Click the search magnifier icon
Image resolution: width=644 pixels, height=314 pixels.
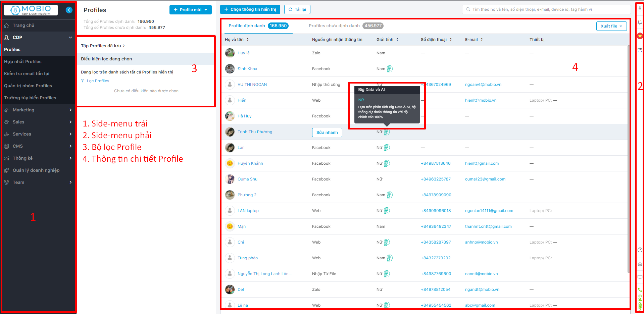468,9
